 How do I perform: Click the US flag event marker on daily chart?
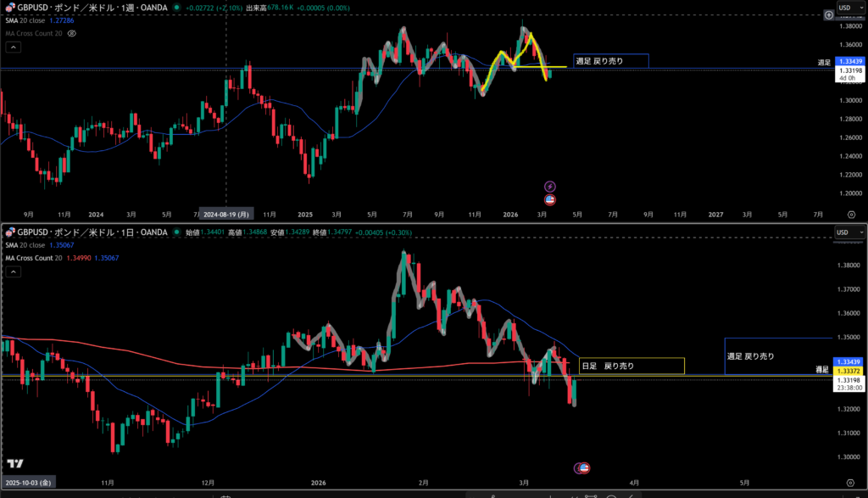pyautogui.click(x=584, y=467)
